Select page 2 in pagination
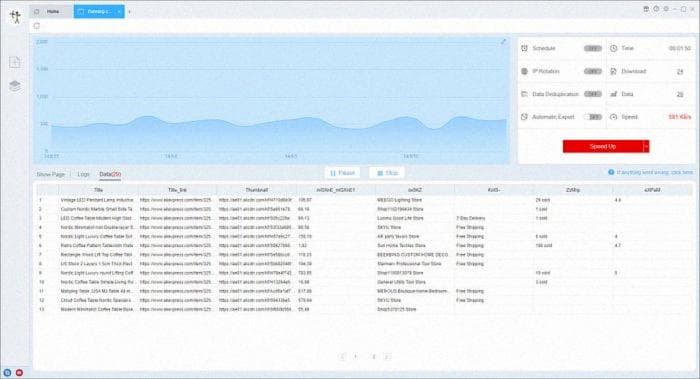700x379 pixels. click(374, 357)
